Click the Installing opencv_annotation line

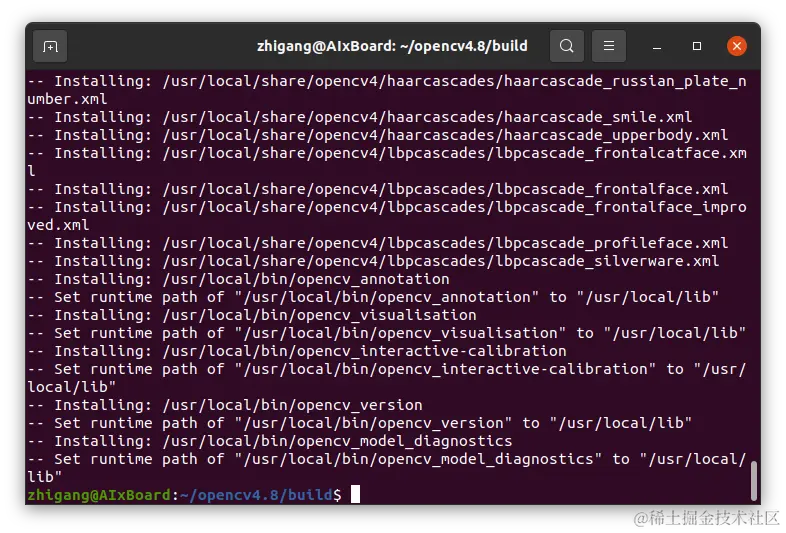pyautogui.click(x=239, y=279)
